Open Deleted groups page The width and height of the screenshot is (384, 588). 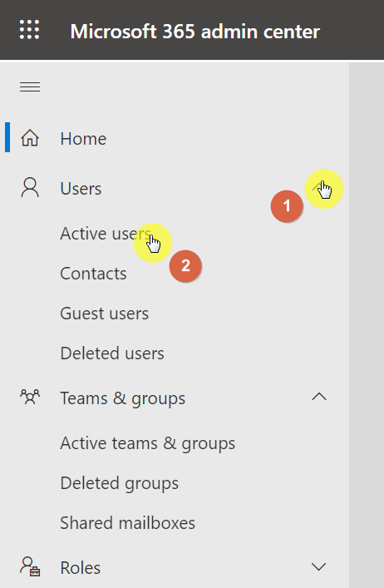[120, 483]
